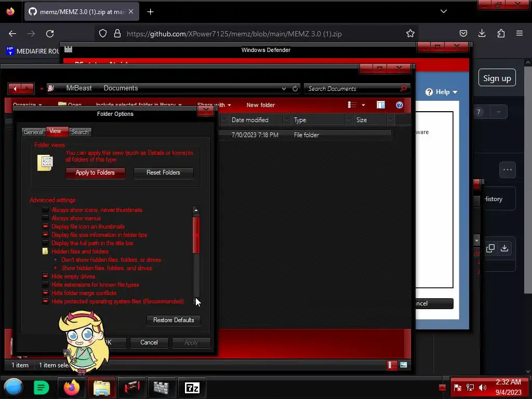Close the memz GitHub tab

pos(131,11)
